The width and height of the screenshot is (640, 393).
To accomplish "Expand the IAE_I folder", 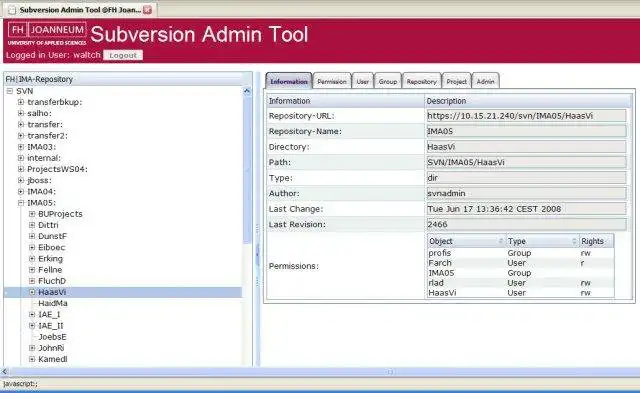I will point(32,315).
